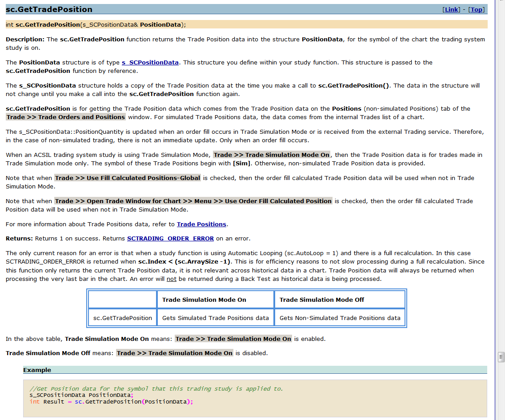Click the 'Returns:' label
Viewport: 505px width, 420px height.
[x=19, y=238]
